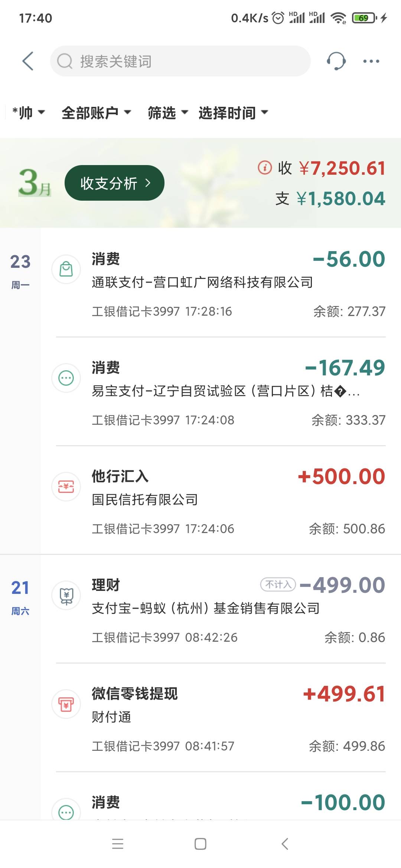Open the 选择时间 time selector

tap(233, 112)
